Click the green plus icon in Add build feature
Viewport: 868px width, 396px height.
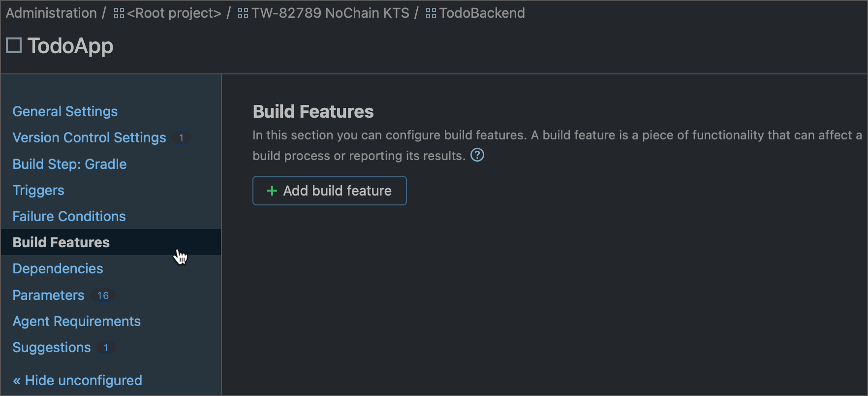(x=272, y=191)
